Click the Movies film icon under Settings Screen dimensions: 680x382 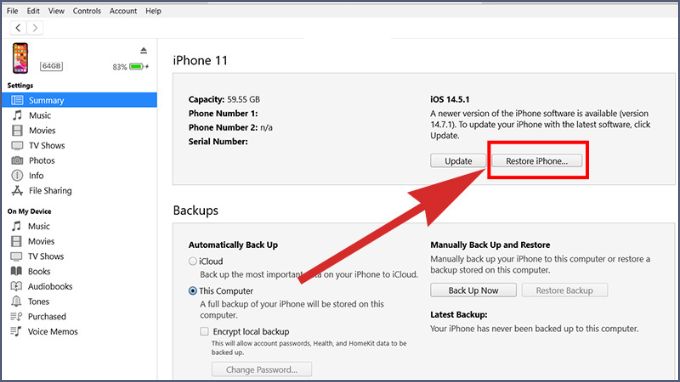click(x=17, y=131)
